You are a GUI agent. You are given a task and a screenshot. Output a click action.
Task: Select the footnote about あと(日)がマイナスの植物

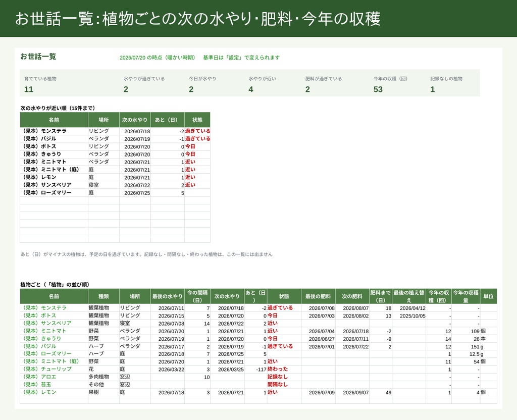click(146, 254)
